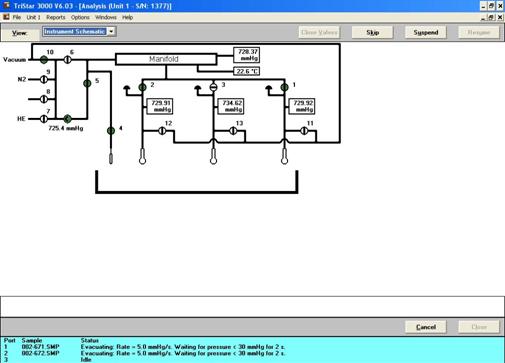Toggle valve 6 near the manifold

(68, 60)
